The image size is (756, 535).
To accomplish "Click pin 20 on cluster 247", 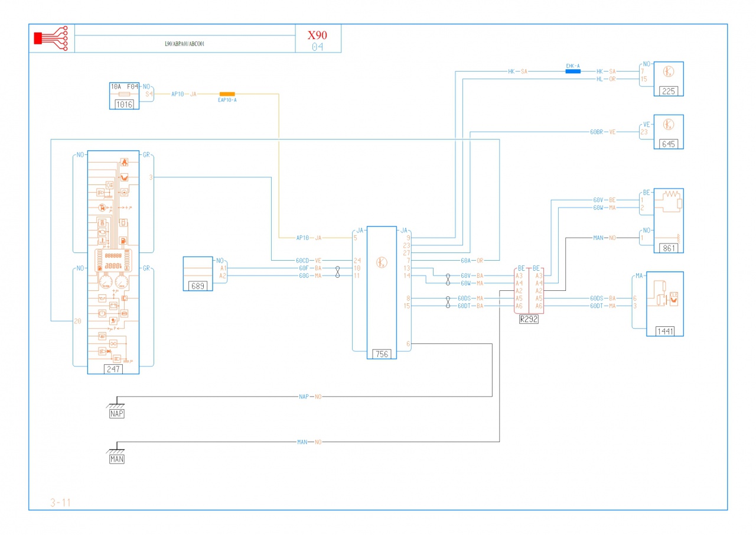I will 77,322.
